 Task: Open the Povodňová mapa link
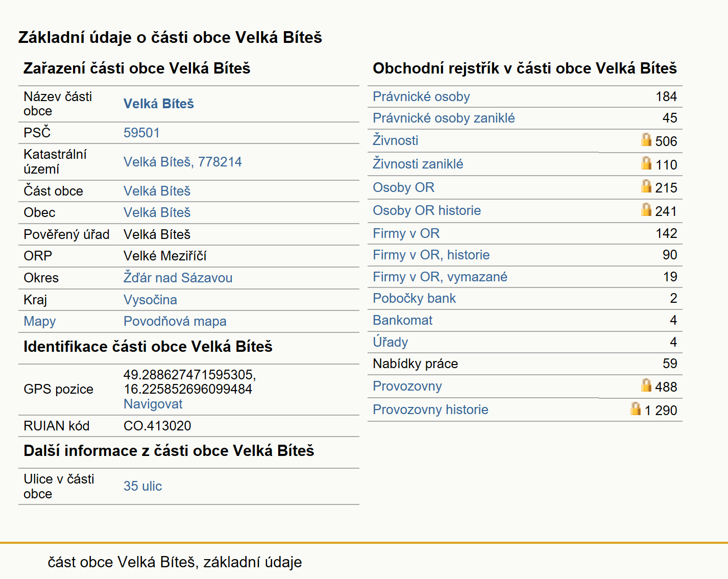(175, 321)
